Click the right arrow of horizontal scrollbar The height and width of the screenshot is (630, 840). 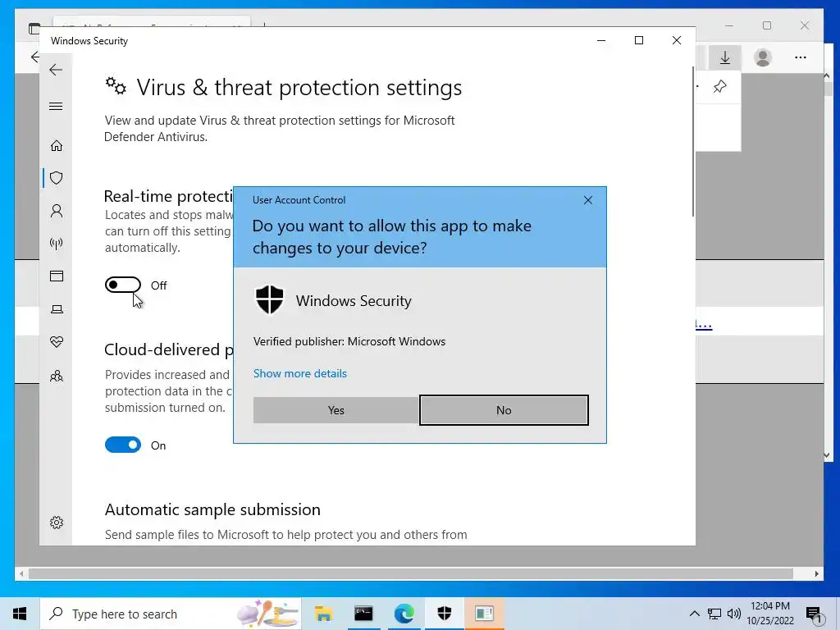pos(816,573)
